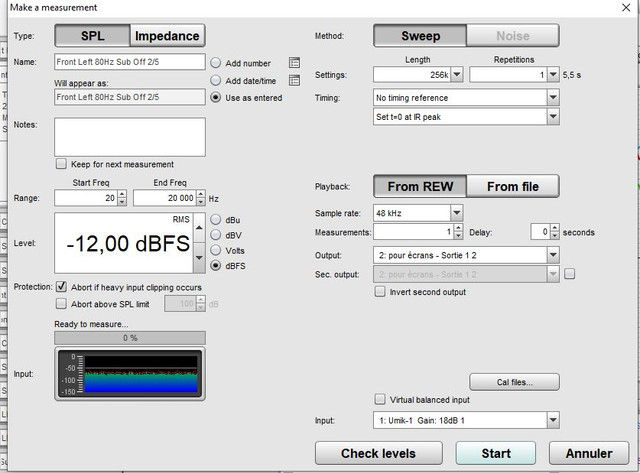
Task: Close the Make a measurement dialog
Action: click(x=626, y=7)
